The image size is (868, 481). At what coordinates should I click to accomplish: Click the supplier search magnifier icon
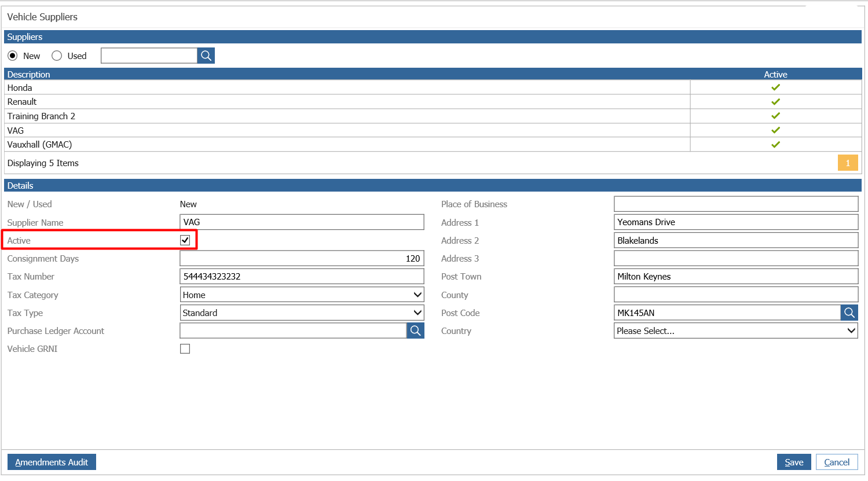(x=206, y=56)
